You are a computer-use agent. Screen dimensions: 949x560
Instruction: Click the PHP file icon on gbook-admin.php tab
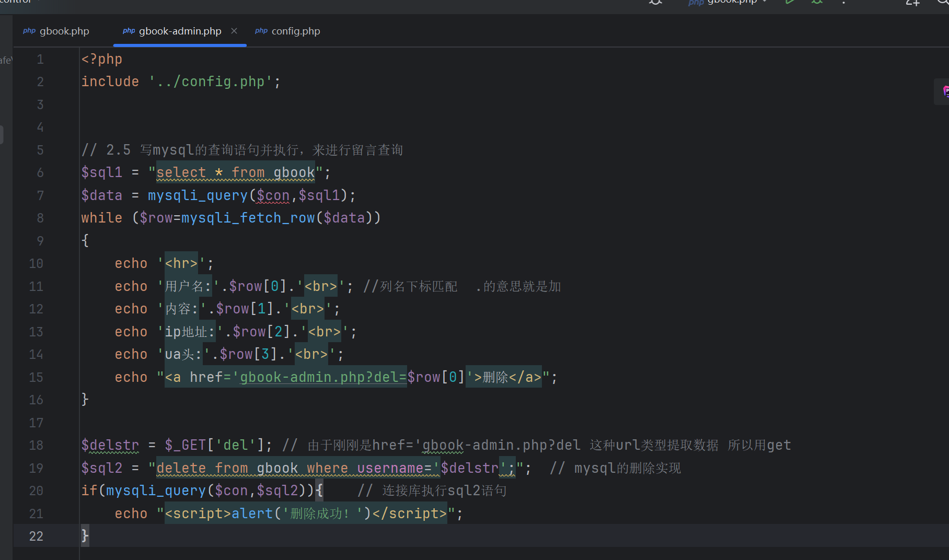coord(129,31)
